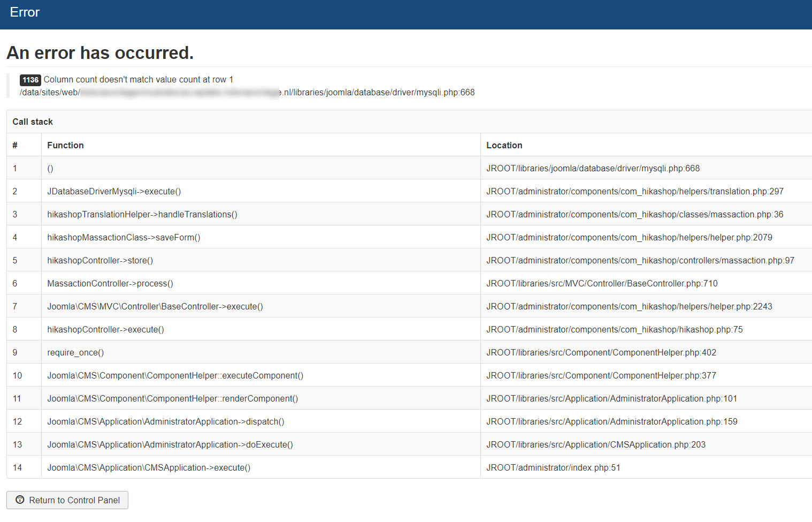Select the JDatabaseDriverMysqli->execute() function entry
The image size is (812, 522).
[x=114, y=191]
